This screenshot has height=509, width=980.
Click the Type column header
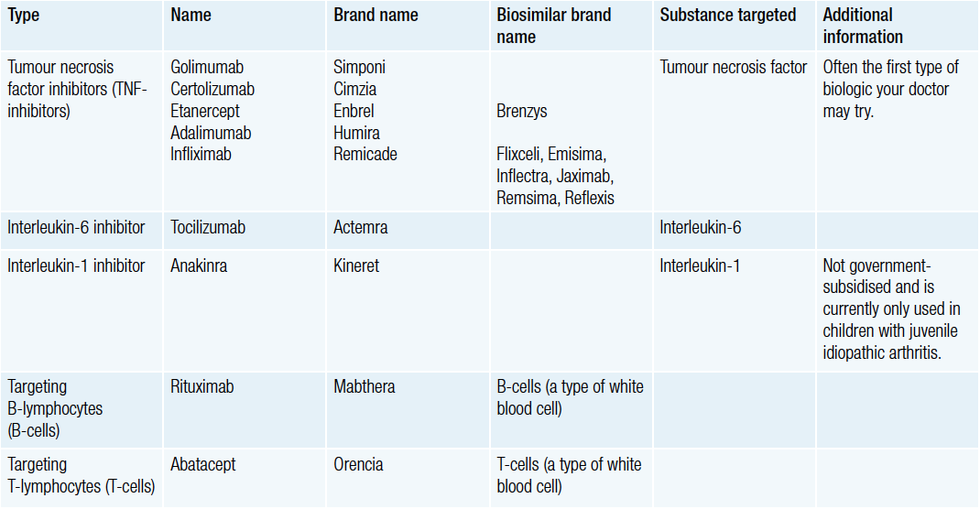[23, 15]
